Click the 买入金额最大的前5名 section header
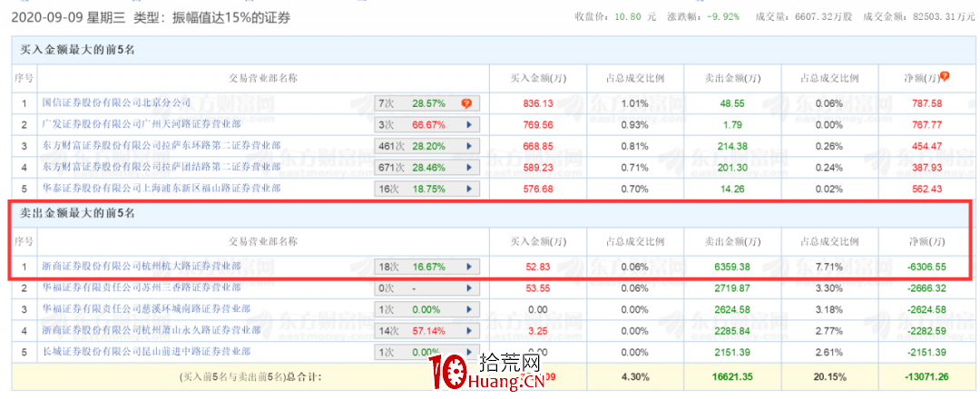Viewport: 980px width, 399px height. point(78,51)
